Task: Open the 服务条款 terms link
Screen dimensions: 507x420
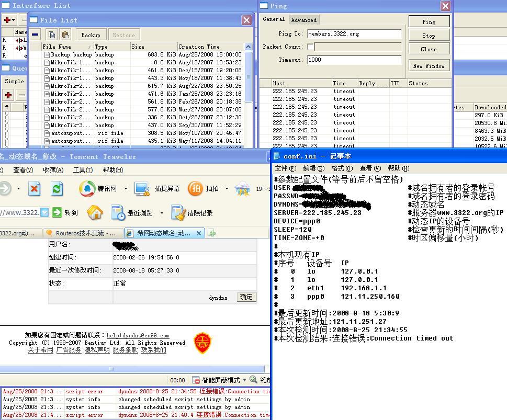Action: click(x=126, y=349)
